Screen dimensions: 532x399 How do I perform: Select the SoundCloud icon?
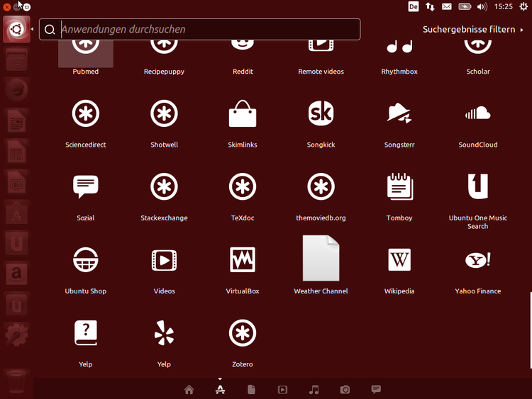[477, 114]
